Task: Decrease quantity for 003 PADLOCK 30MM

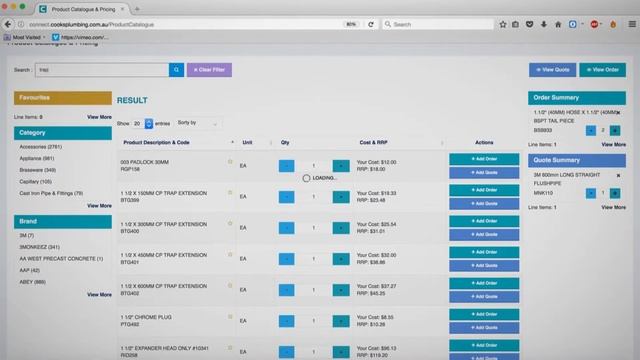Action: [x=287, y=166]
